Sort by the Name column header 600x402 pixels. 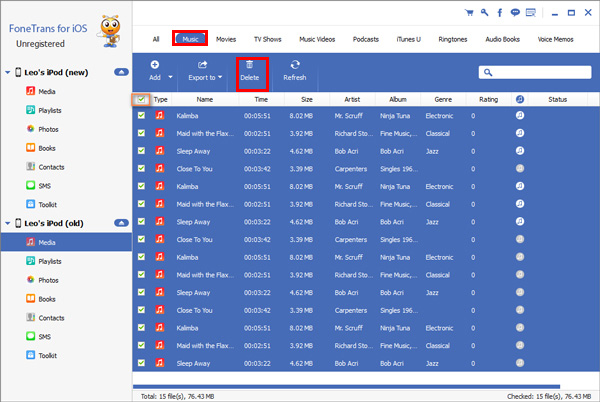tap(205, 99)
